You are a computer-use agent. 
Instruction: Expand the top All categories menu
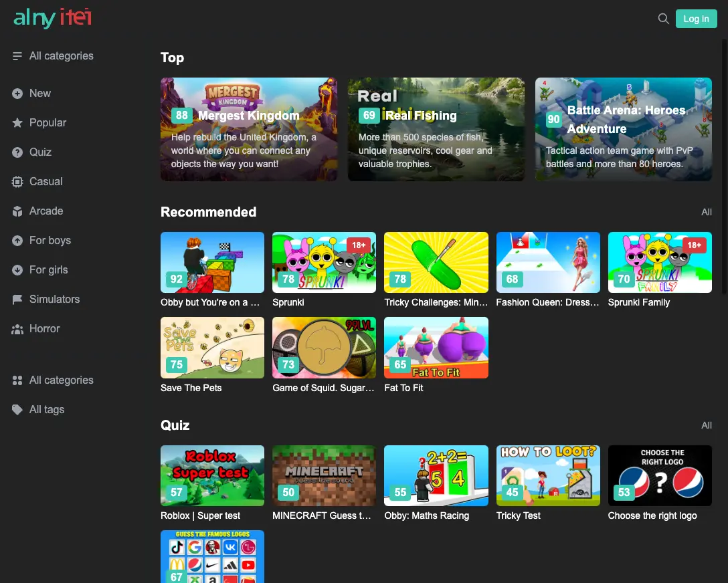[54, 56]
